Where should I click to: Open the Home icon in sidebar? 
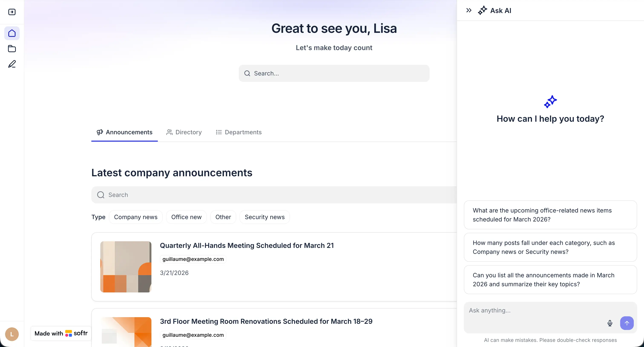(12, 33)
